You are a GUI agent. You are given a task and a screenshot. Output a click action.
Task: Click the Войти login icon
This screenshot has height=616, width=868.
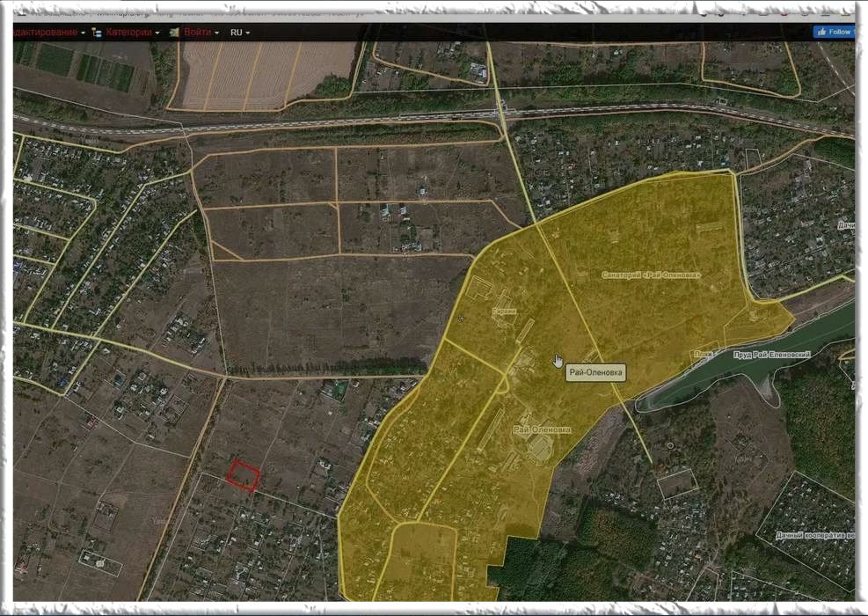(x=174, y=33)
